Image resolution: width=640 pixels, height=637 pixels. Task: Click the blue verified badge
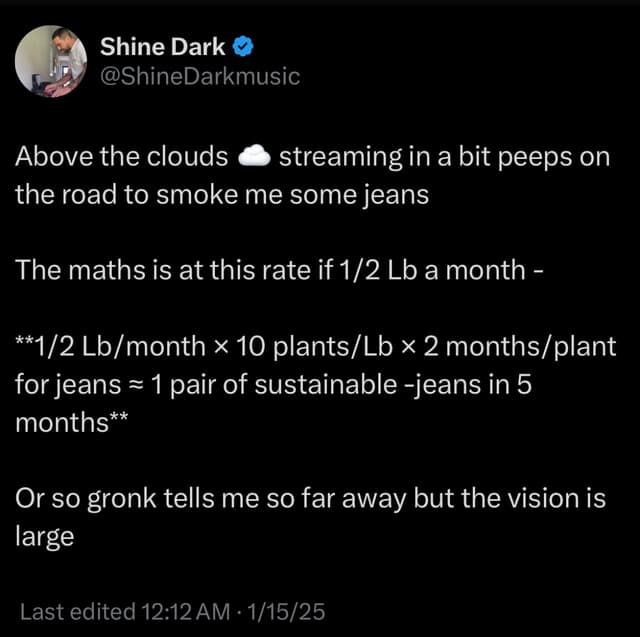click(243, 47)
